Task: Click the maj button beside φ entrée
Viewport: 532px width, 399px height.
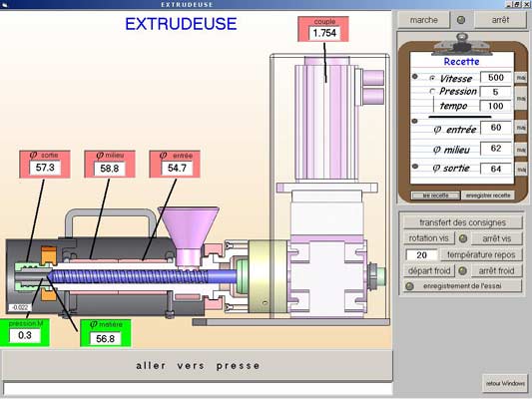Action: (521, 128)
